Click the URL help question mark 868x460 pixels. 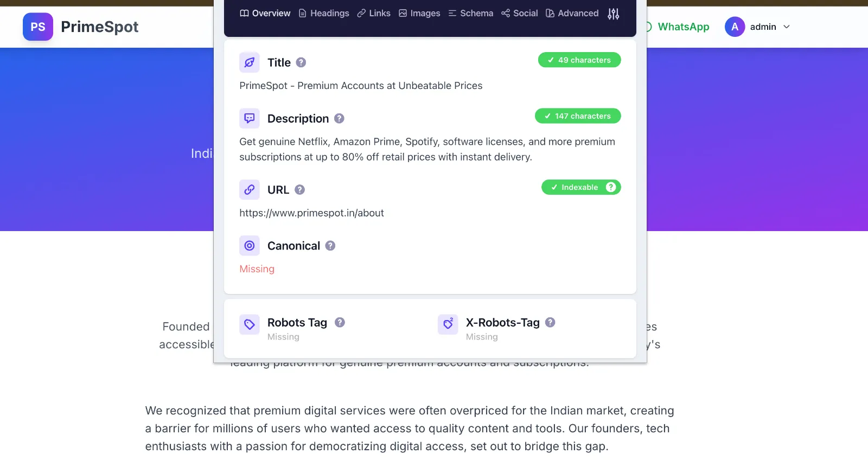[299, 190]
